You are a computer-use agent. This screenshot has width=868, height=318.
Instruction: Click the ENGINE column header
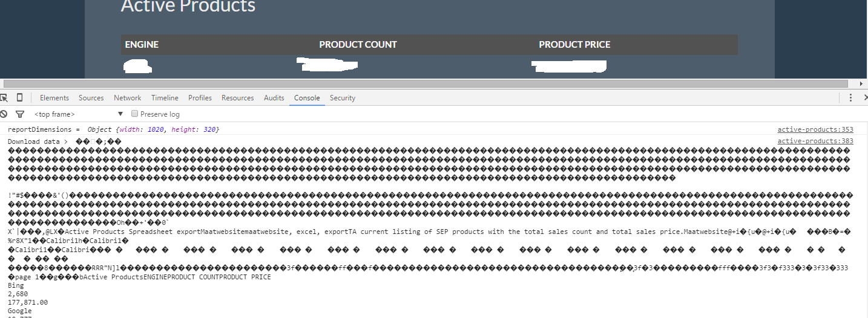142,45
